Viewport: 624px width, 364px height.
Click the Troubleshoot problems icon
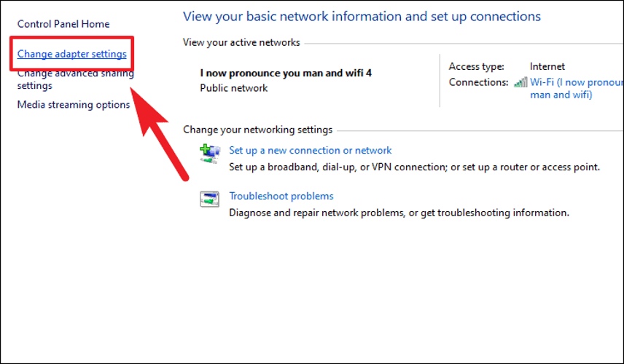[209, 199]
